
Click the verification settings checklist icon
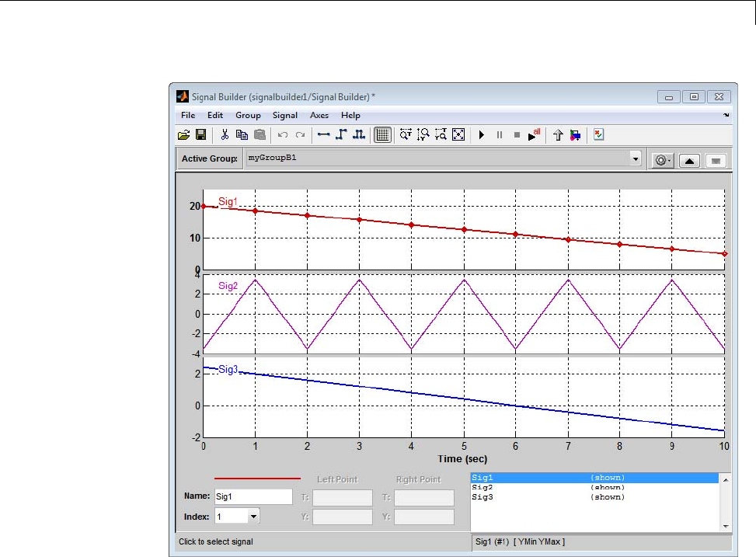click(598, 135)
